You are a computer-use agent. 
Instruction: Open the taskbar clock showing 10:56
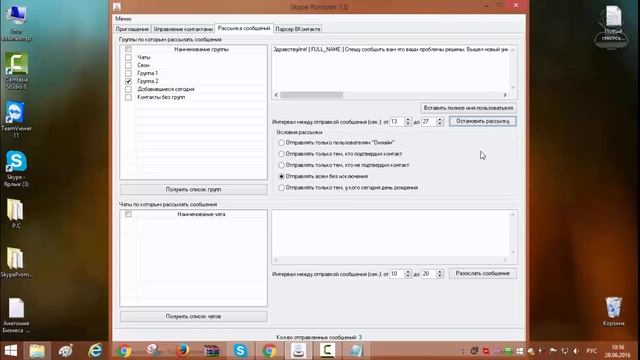click(x=618, y=351)
